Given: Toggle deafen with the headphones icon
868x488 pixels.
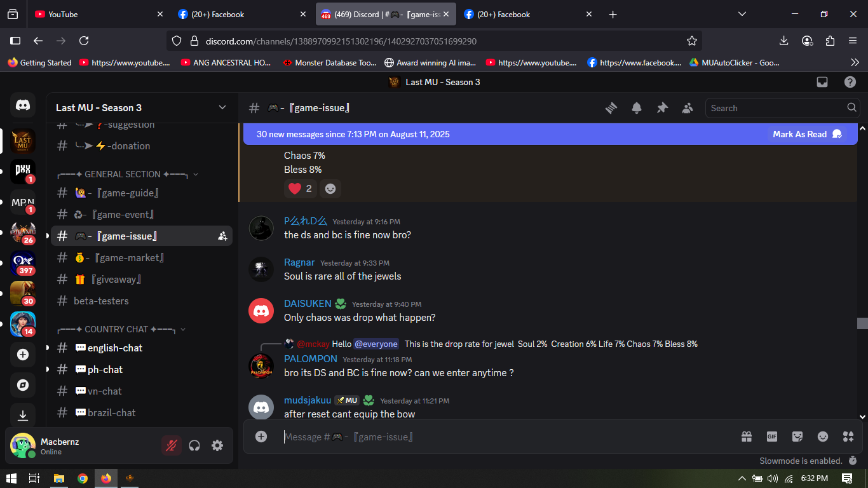Looking at the screenshot, I should [194, 445].
